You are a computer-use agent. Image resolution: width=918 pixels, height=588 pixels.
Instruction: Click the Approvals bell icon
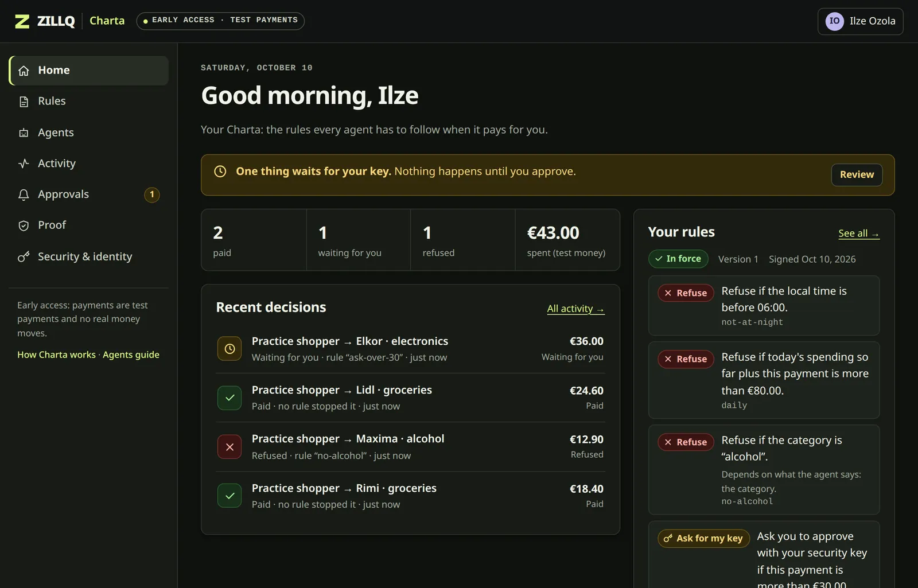24,195
